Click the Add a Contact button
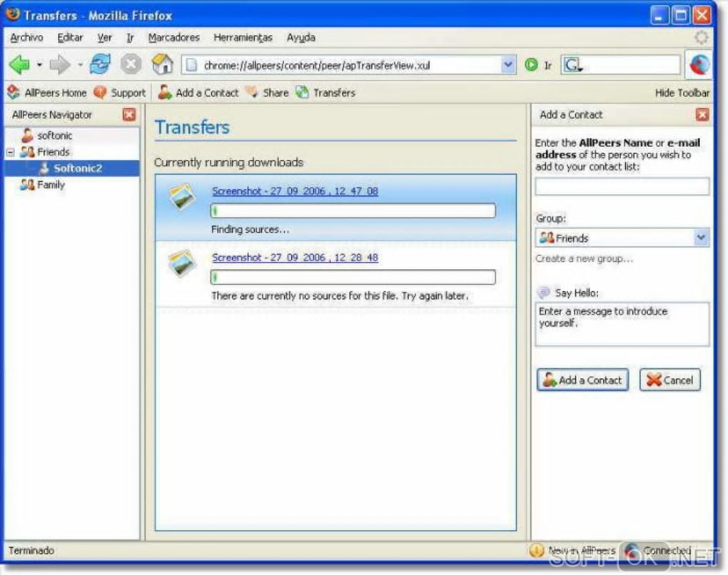 click(582, 380)
